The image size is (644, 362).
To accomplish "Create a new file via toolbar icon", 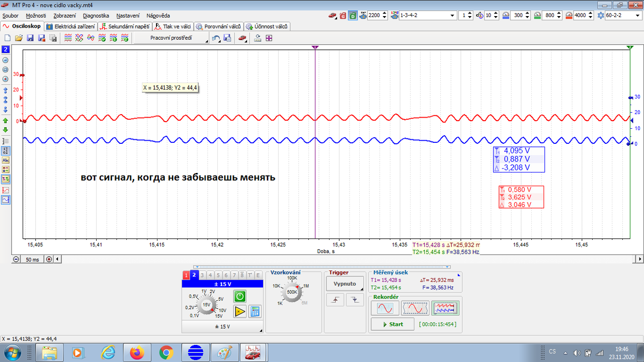I will [x=8, y=38].
